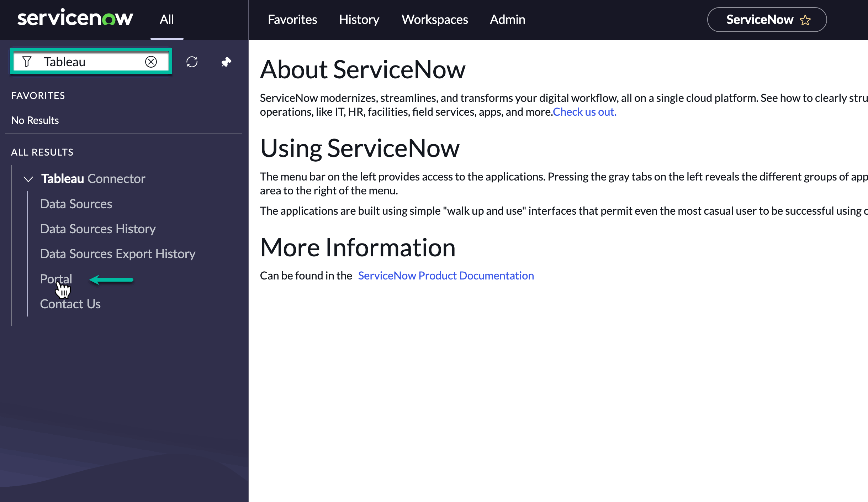Open the Contact Us page
This screenshot has height=502, width=868.
coord(70,303)
